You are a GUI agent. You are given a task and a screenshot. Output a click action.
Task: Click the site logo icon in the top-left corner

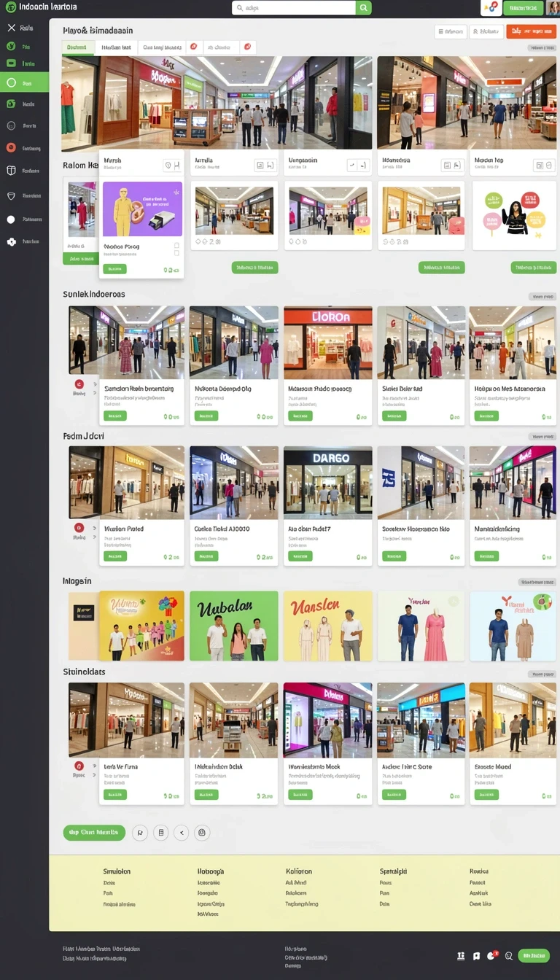pyautogui.click(x=10, y=7)
